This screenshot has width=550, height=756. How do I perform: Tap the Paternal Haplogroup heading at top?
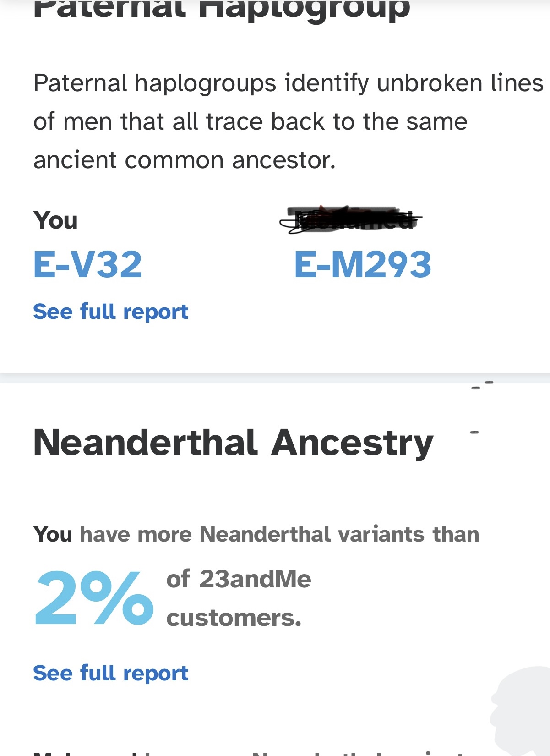221,9
